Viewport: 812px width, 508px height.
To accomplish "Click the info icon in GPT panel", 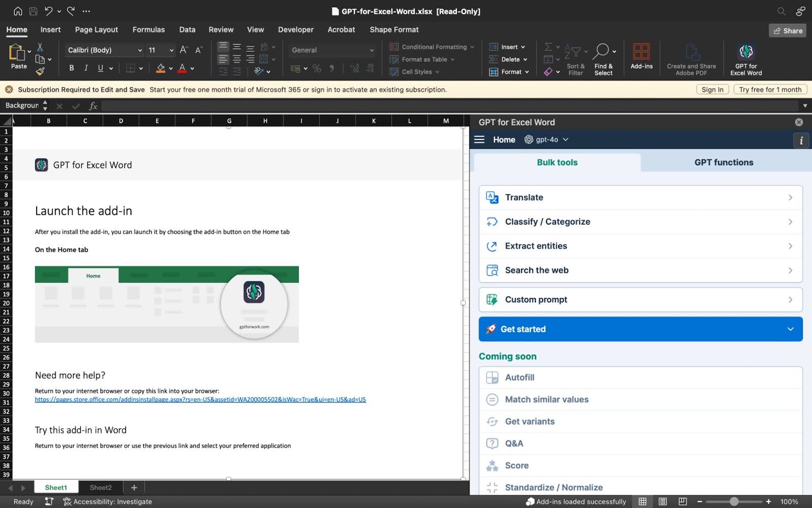I will (x=801, y=140).
